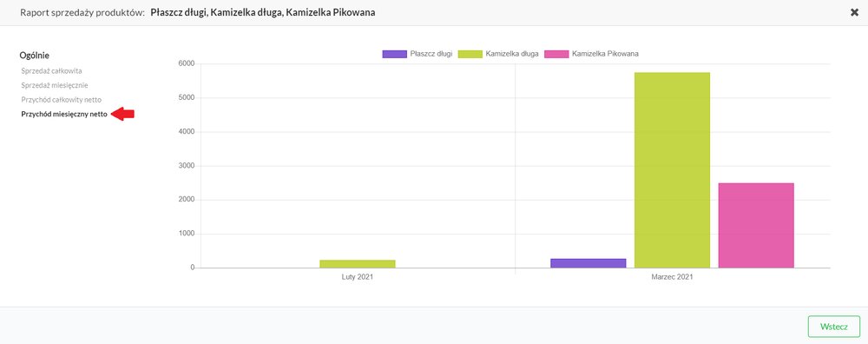Screen dimensions: 868x344
Task: Click the Marzec 2021 axis label
Action: point(672,276)
